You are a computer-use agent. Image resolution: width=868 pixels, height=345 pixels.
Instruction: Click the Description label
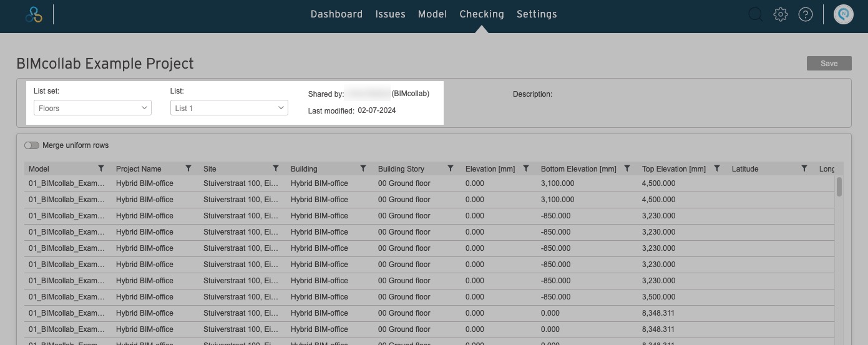[x=532, y=94]
